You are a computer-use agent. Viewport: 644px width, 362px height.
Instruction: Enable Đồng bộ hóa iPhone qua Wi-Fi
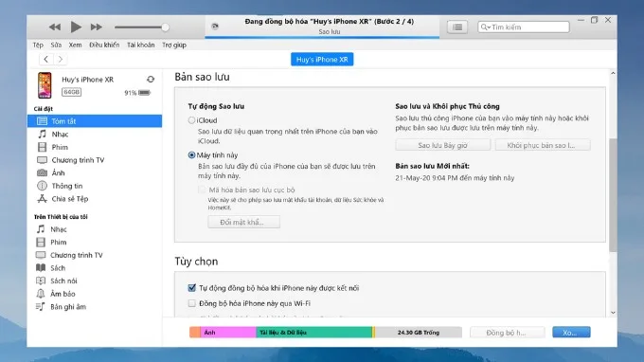(x=192, y=303)
